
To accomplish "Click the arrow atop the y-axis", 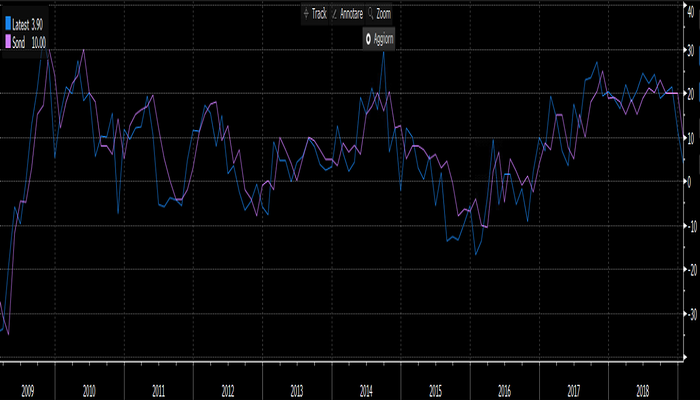I will click(685, 4).
